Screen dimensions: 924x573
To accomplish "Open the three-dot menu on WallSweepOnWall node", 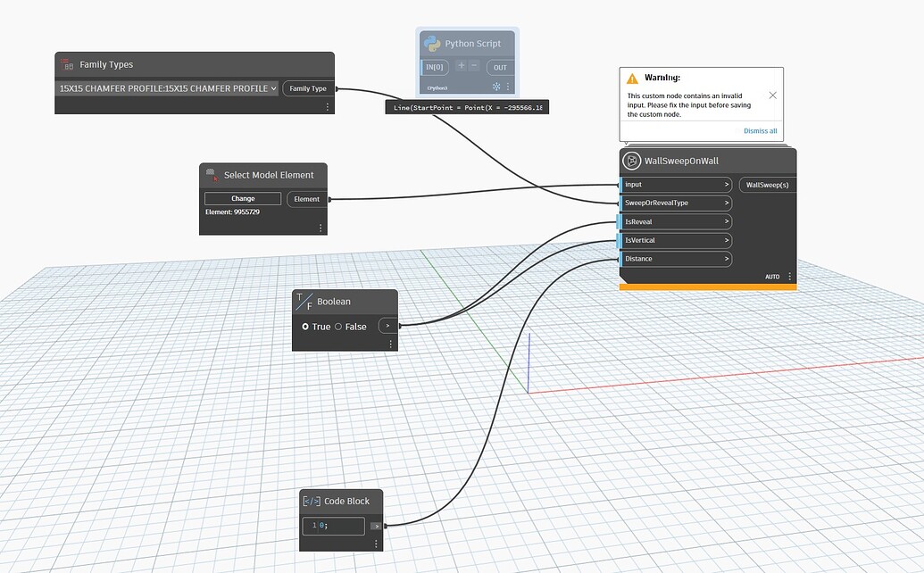I will [x=789, y=277].
